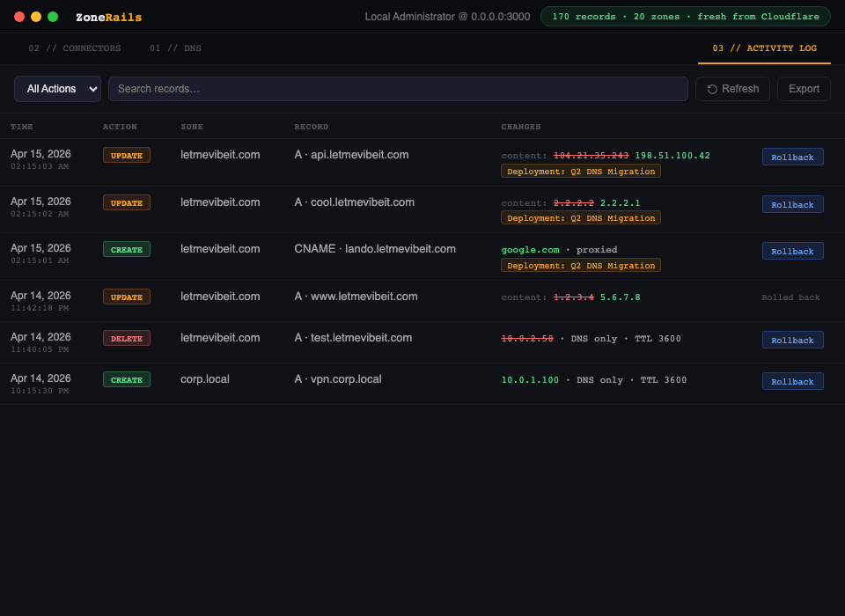Click the Deployment tag on api.letmevibeit.com row
The height and width of the screenshot is (616, 845).
(581, 172)
